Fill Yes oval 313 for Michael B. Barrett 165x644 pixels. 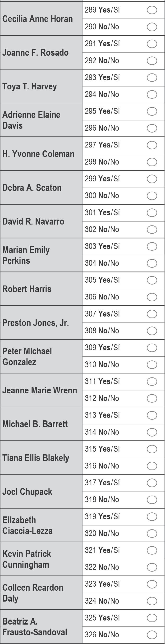pyautogui.click(x=152, y=415)
